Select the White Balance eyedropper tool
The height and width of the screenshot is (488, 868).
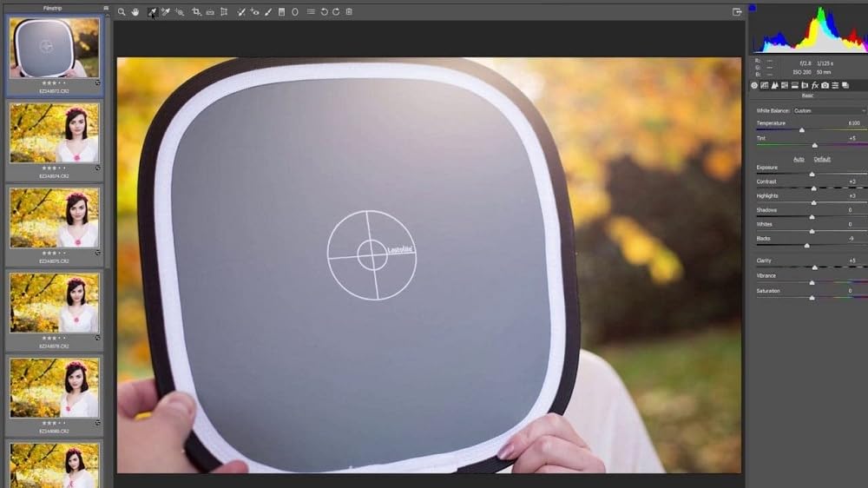151,12
